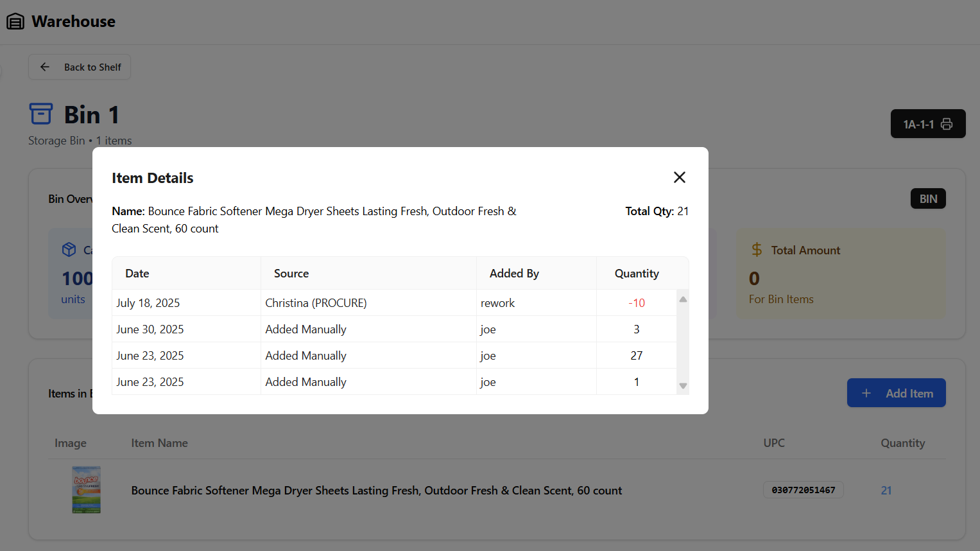Click the Bounce dryer sheets product thumbnail
The width and height of the screenshot is (980, 551).
[x=87, y=490]
